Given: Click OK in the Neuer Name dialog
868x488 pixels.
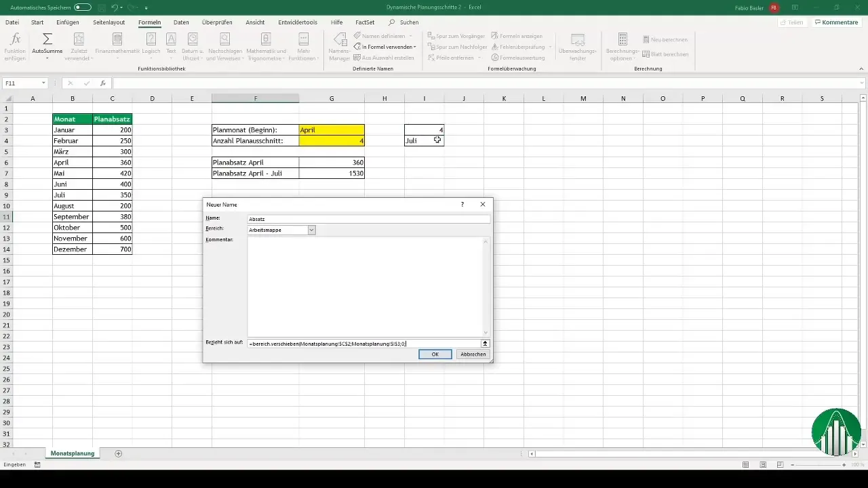Looking at the screenshot, I should coord(435,354).
